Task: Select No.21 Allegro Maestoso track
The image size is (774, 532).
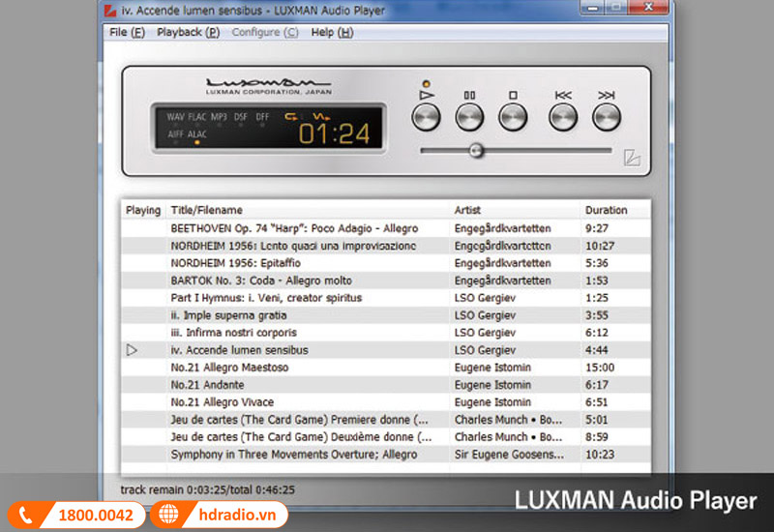Action: (386, 368)
